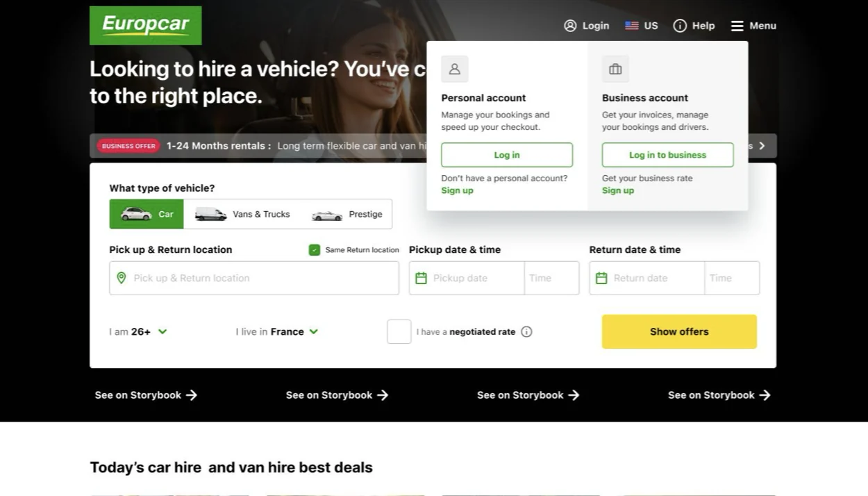Viewport: 868px width, 496px height.
Task: Click the Personal account heading
Action: point(483,98)
